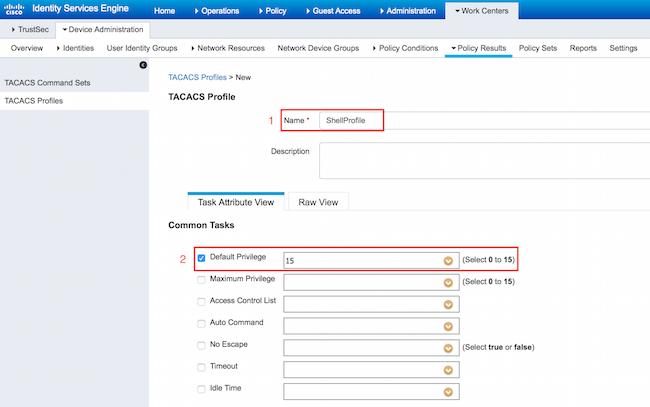Click the Cisco logo icon
Screen dimensions: 650x407
click(x=14, y=9)
